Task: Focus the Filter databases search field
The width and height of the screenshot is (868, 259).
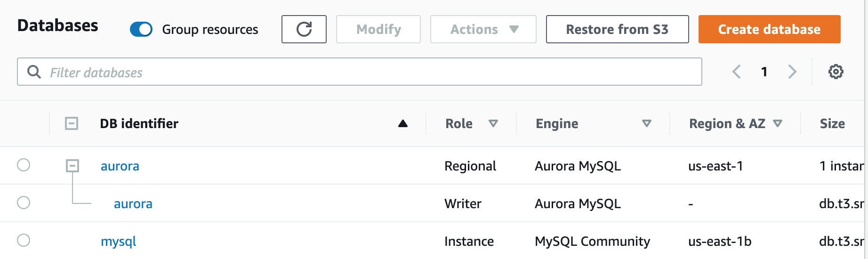Action: (x=367, y=72)
